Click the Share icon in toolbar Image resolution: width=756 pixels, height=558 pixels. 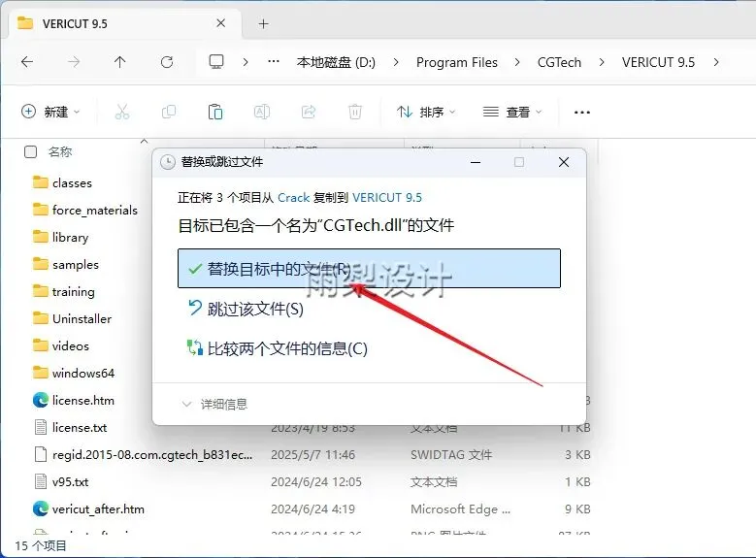(309, 112)
